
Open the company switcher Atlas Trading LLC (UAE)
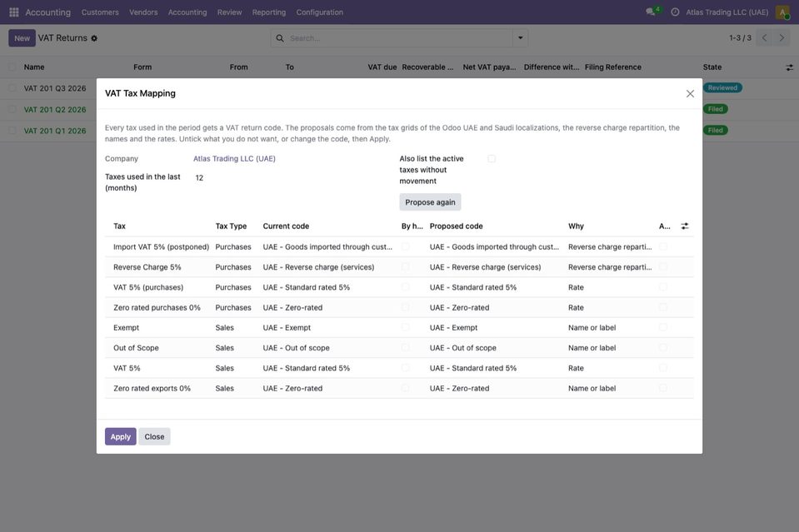tap(727, 12)
